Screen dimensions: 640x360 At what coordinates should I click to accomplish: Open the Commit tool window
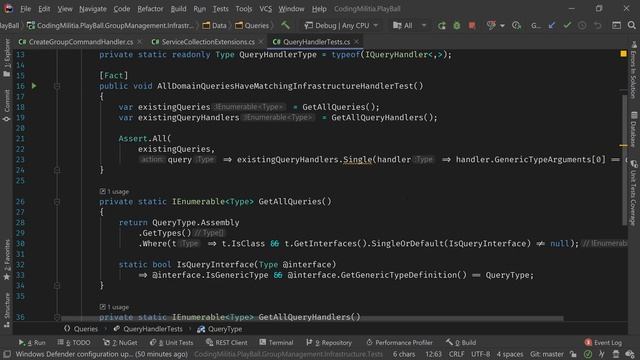7,106
